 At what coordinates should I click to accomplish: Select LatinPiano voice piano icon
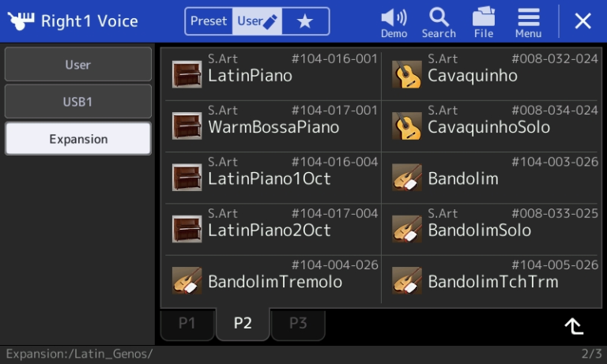point(187,74)
